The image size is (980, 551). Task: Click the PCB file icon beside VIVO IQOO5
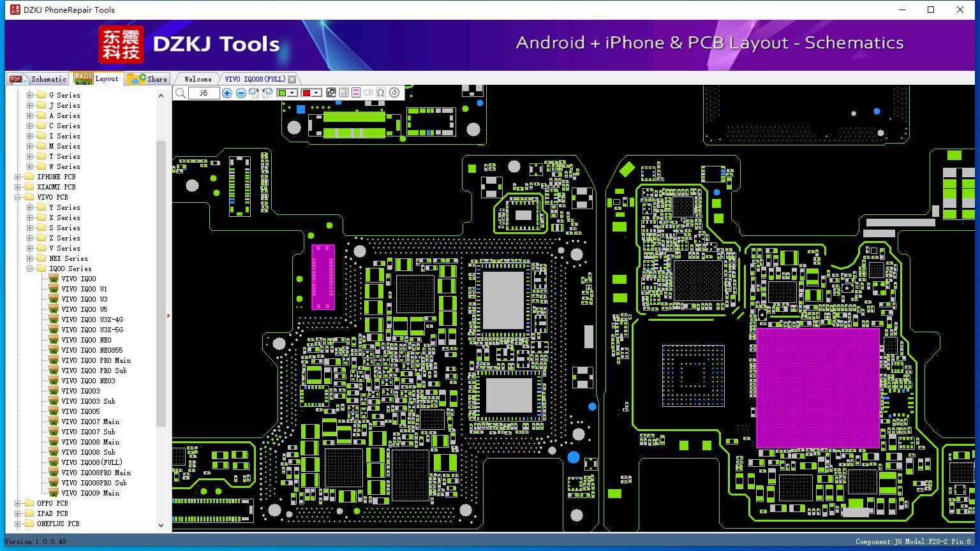[54, 411]
